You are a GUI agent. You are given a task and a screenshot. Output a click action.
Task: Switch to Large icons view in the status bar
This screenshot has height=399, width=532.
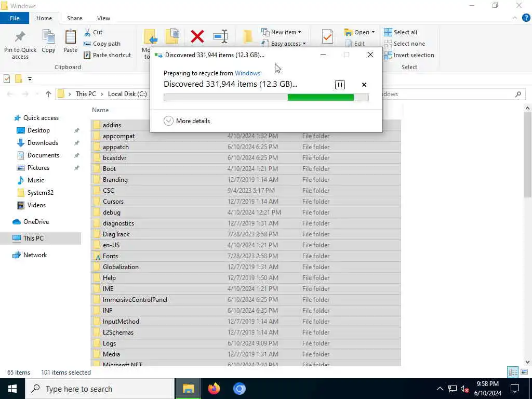pos(524,372)
